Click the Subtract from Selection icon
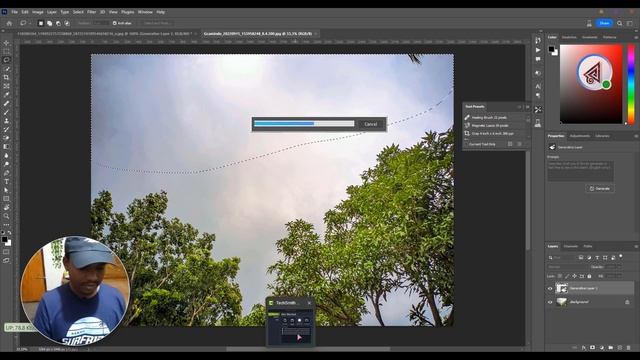Screen dimensions: 640x360 click(x=58, y=23)
